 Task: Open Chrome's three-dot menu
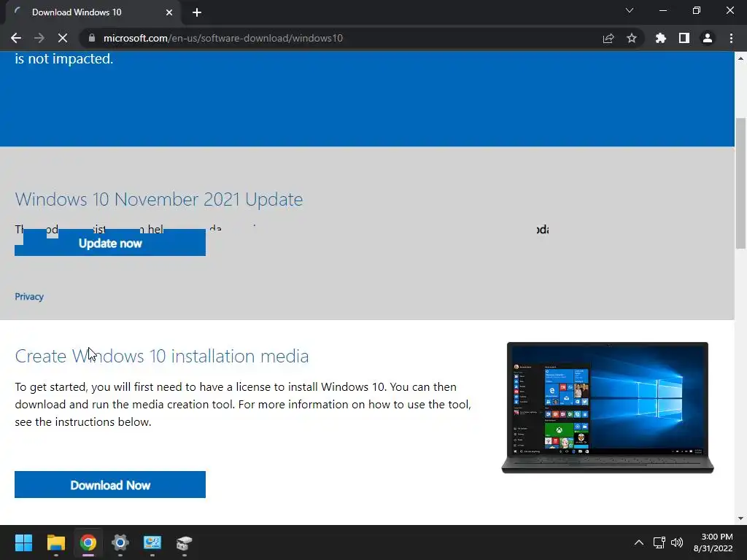[x=731, y=38]
